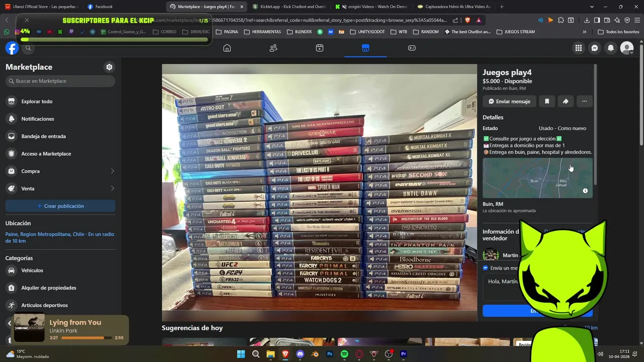Click the listing details panel scrollbar
644x362 pixels.
[x=596, y=124]
